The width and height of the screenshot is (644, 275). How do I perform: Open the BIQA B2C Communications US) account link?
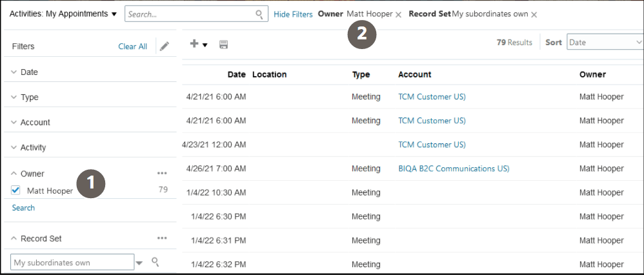tap(454, 168)
